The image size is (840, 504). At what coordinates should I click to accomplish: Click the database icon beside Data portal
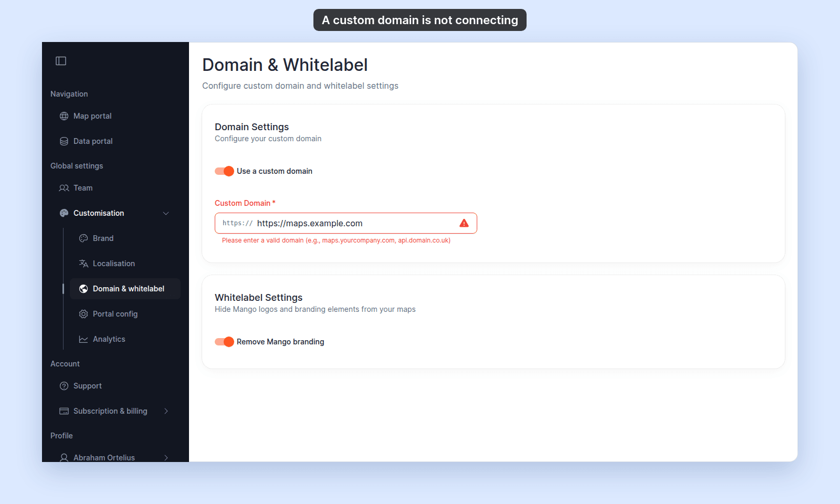coord(64,141)
